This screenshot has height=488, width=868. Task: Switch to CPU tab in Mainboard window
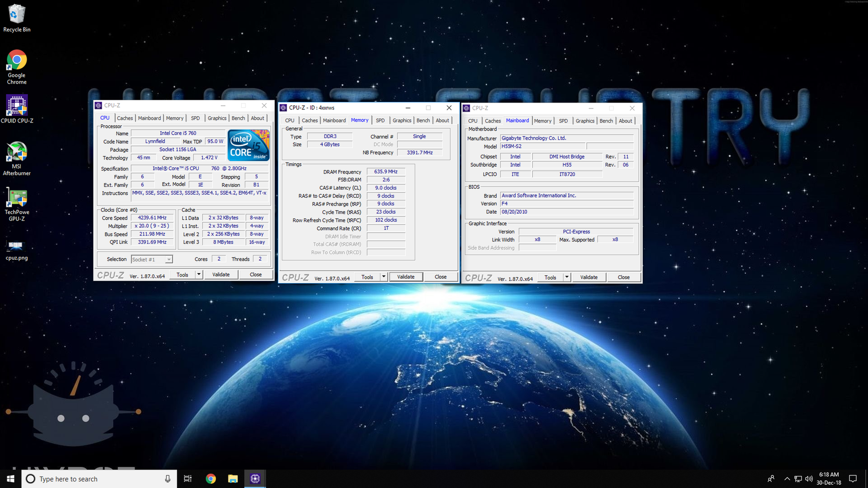pyautogui.click(x=473, y=121)
